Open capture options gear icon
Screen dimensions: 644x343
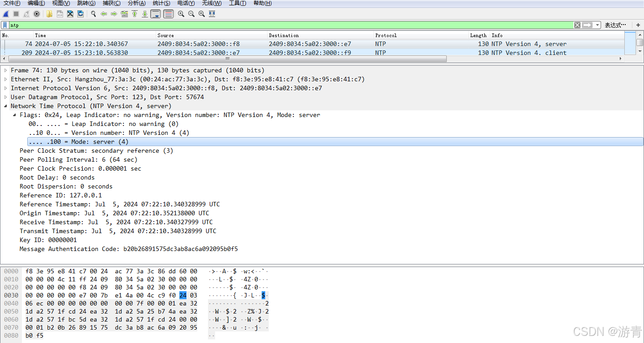[37, 14]
